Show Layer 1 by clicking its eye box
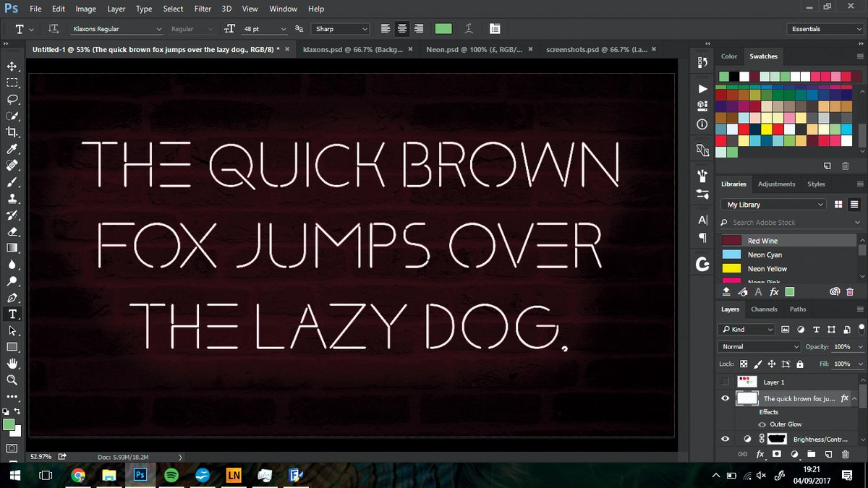The width and height of the screenshot is (868, 488). pos(726,382)
